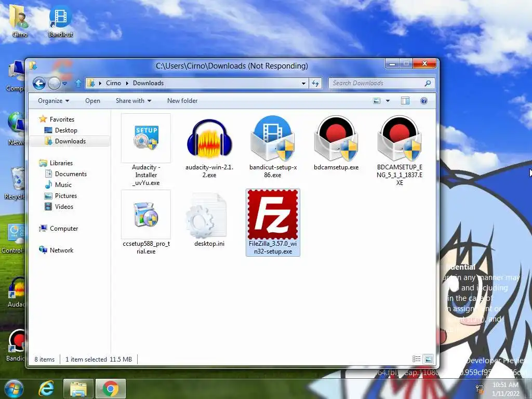Switch to details view from status bar

pos(416,359)
